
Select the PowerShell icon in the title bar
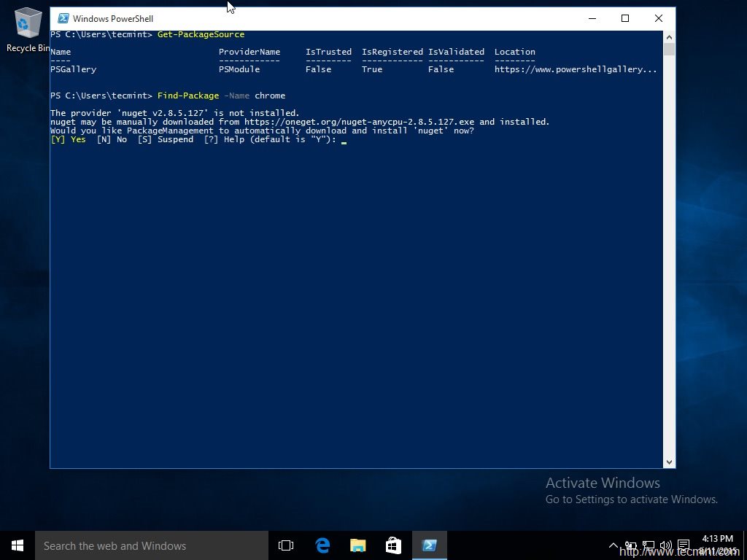(63, 18)
